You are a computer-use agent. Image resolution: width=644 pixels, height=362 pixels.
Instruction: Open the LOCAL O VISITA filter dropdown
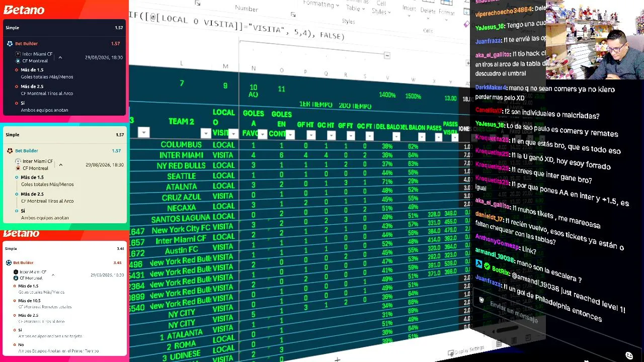[x=233, y=134]
